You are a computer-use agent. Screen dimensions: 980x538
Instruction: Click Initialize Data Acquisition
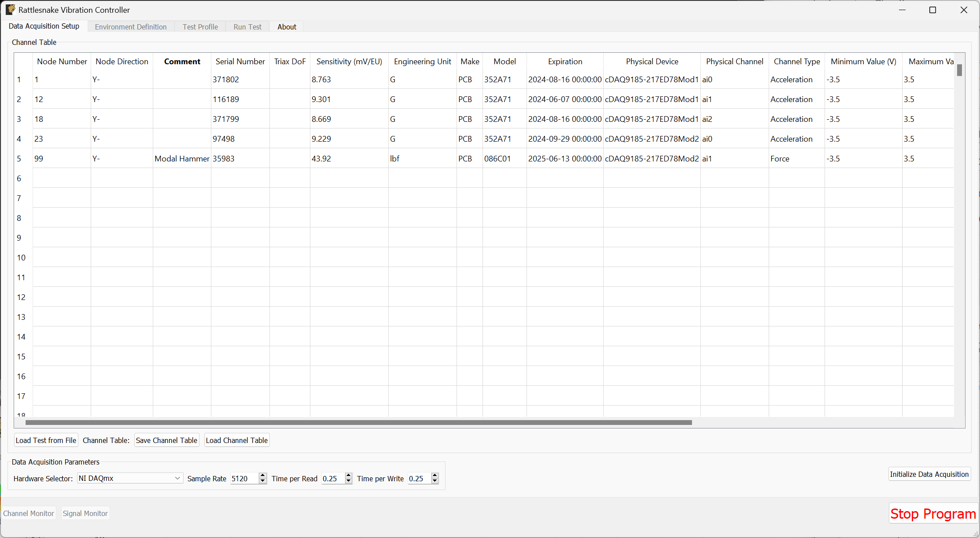coord(929,474)
